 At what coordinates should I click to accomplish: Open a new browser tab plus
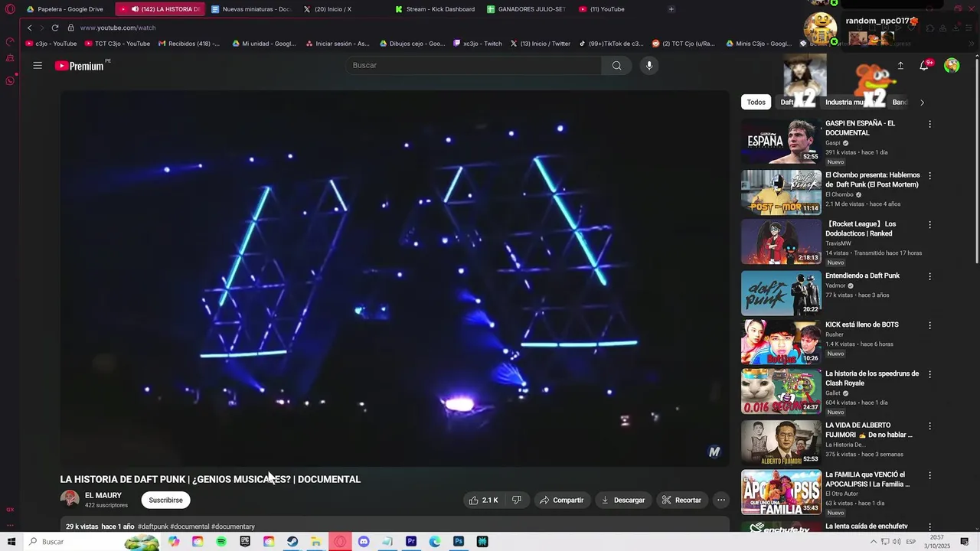tap(671, 9)
